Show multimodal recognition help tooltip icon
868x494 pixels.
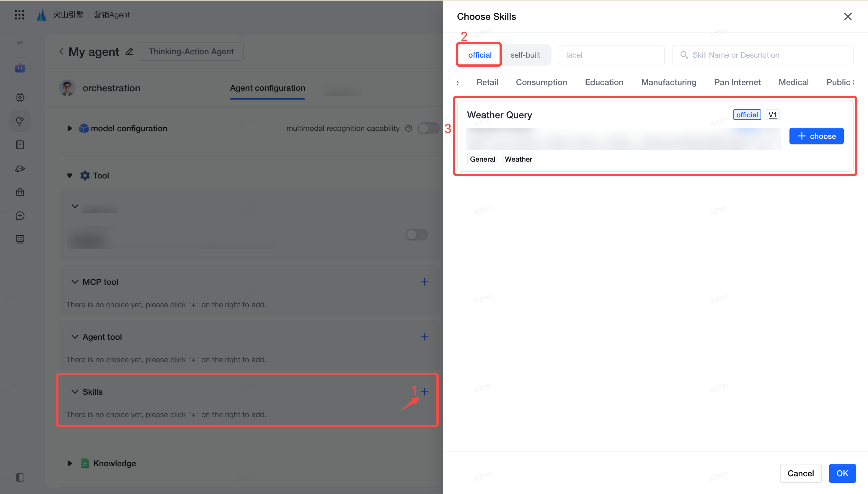point(409,128)
